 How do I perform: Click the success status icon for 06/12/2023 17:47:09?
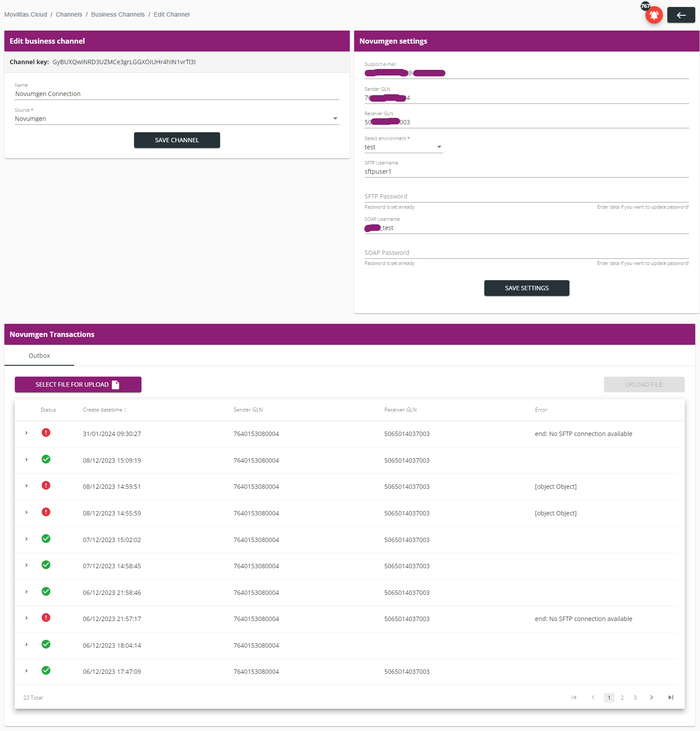pos(46,670)
